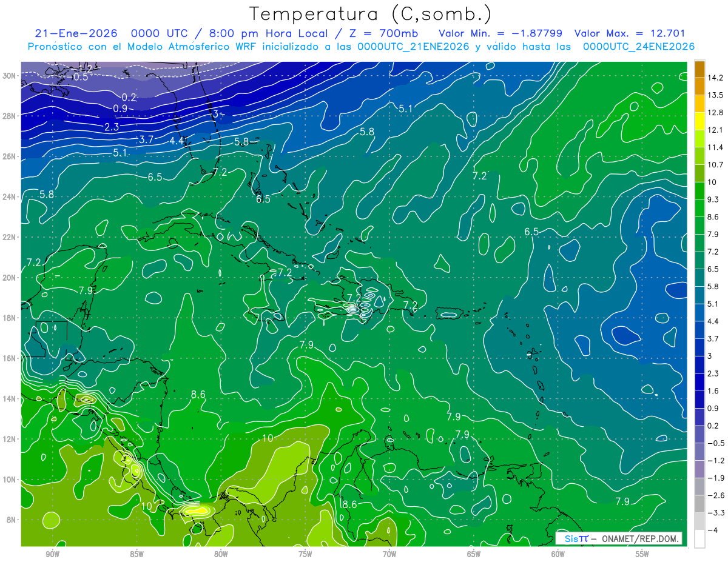Viewport: 728px width, 562px height.
Task: Click the 11.4 colorbar tick label
Action: click(x=715, y=147)
